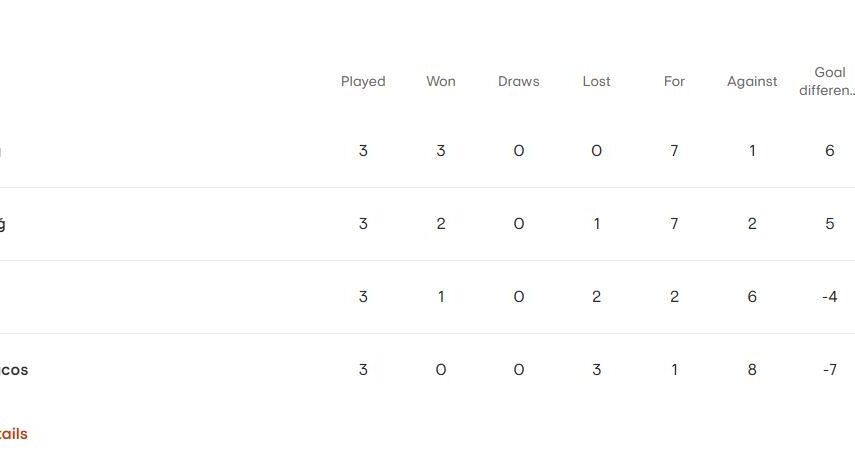Image resolution: width=855 pixels, height=456 pixels.
Task: Open the partially visible details link
Action: click(14, 434)
